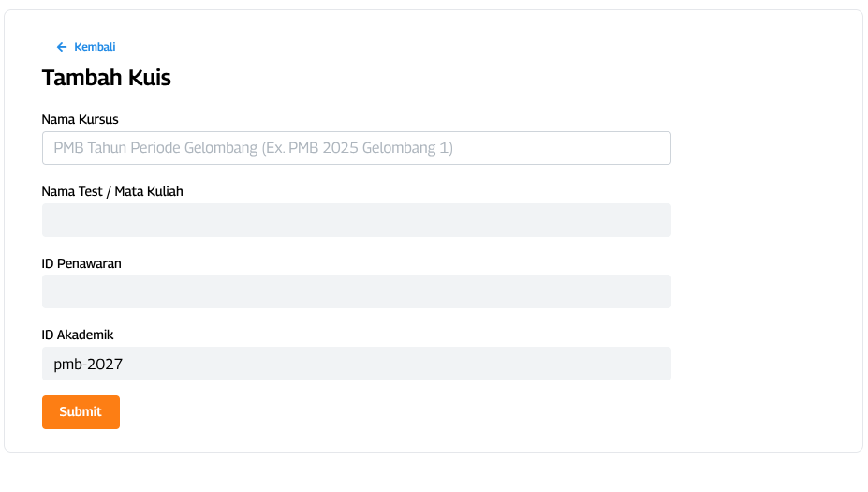
Task: Follow the Kembali link
Action: (95, 47)
